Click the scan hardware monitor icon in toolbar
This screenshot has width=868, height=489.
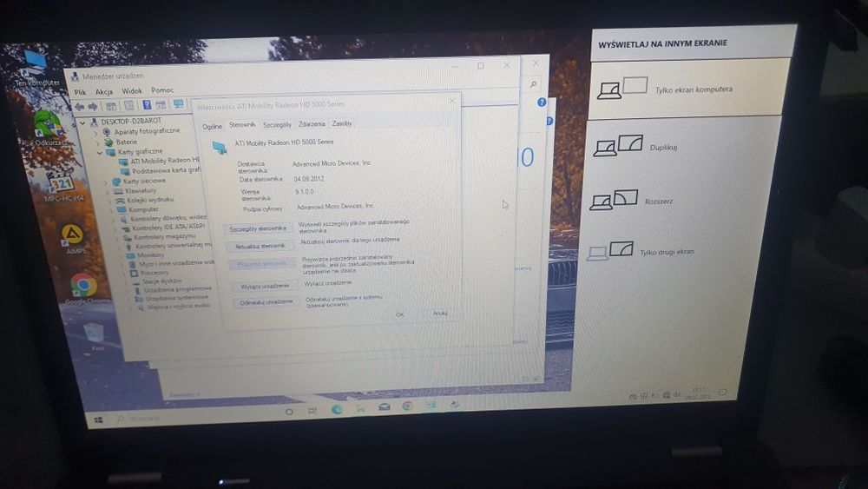click(178, 103)
